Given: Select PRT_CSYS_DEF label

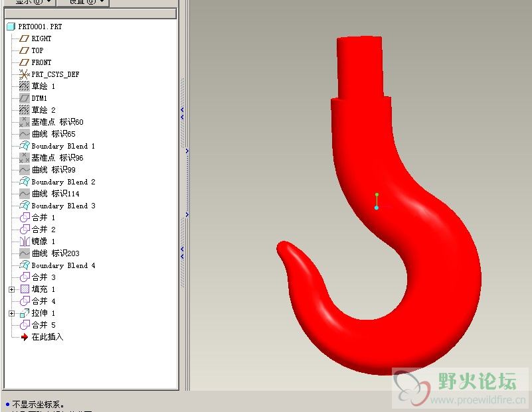Looking at the screenshot, I should pos(55,74).
